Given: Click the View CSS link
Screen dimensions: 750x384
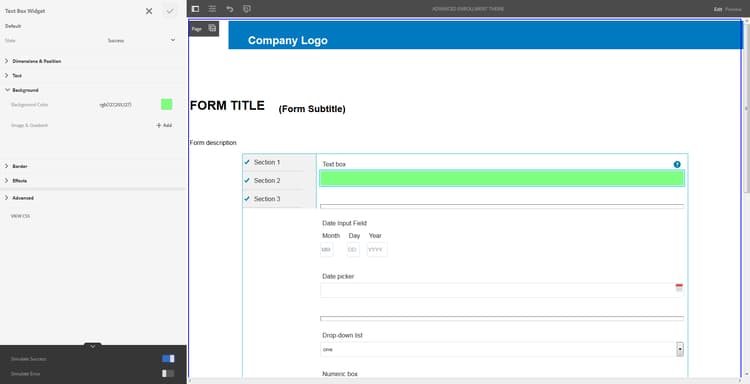Looking at the screenshot, I should tap(20, 216).
